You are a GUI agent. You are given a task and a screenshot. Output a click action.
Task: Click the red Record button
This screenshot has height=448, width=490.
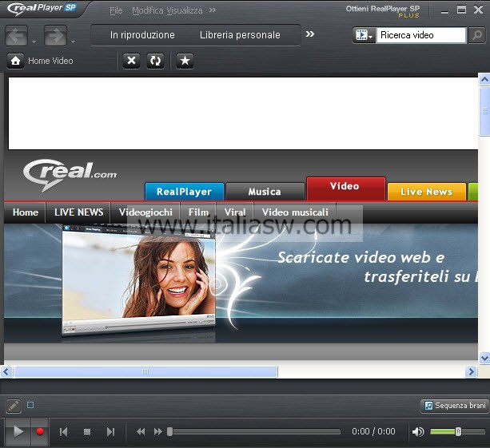pyautogui.click(x=40, y=432)
